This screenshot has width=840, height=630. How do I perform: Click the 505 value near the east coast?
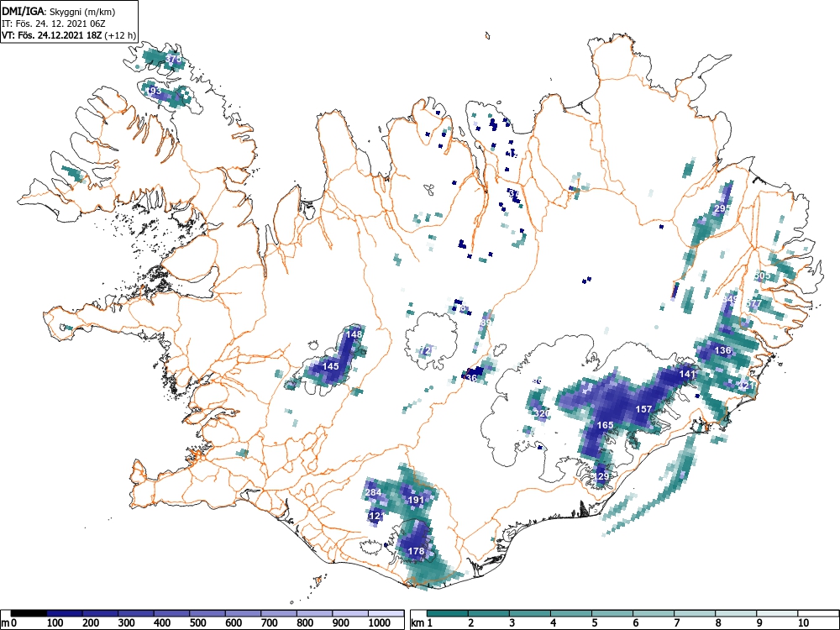[761, 276]
